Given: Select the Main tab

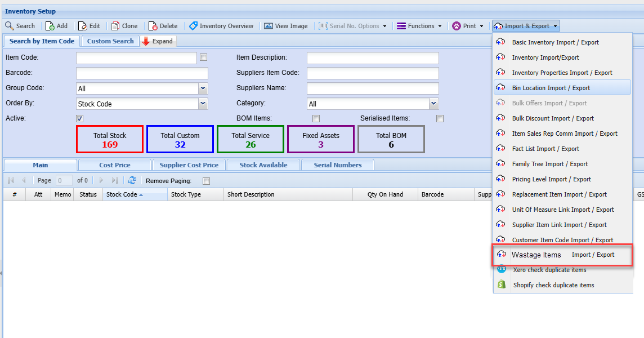Looking at the screenshot, I should click(41, 165).
